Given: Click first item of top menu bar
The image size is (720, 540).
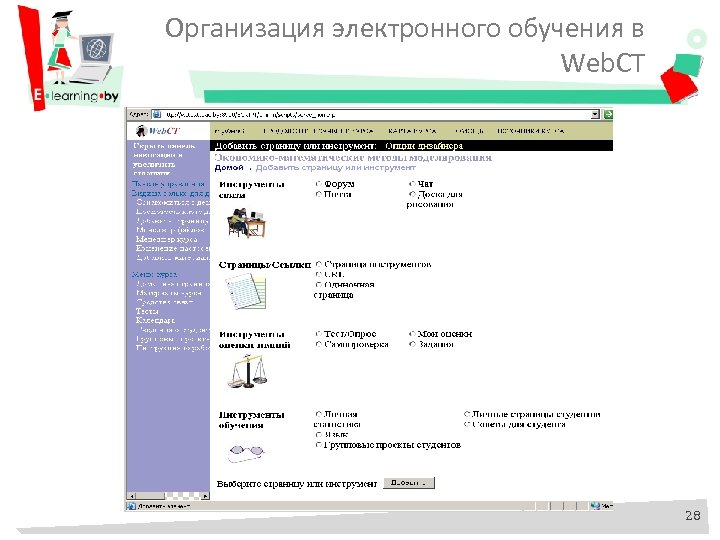Looking at the screenshot, I should click(x=229, y=131).
